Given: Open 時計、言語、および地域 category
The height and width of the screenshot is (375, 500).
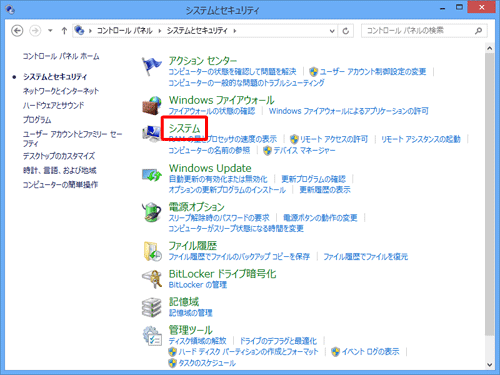Looking at the screenshot, I should click(60, 170).
